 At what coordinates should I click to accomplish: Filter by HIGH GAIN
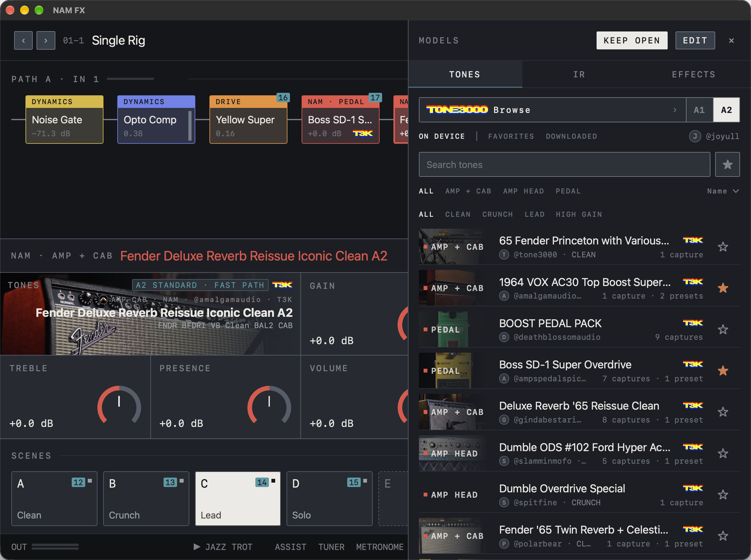click(579, 214)
